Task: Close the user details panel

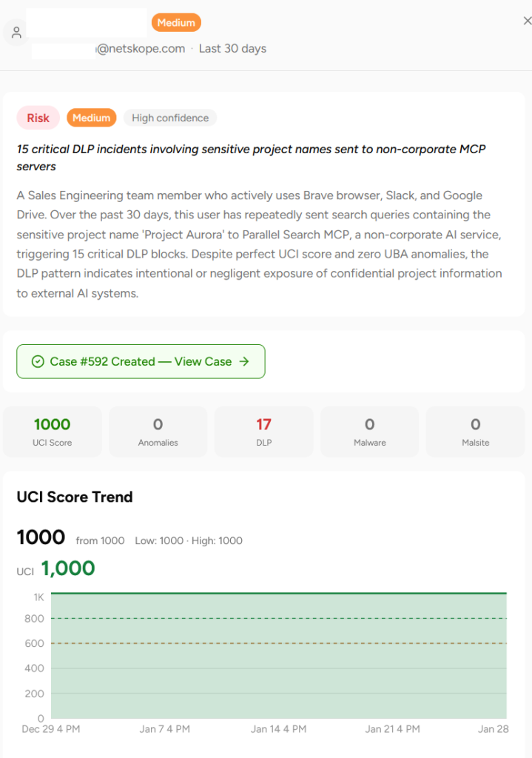Action: pos(527,21)
